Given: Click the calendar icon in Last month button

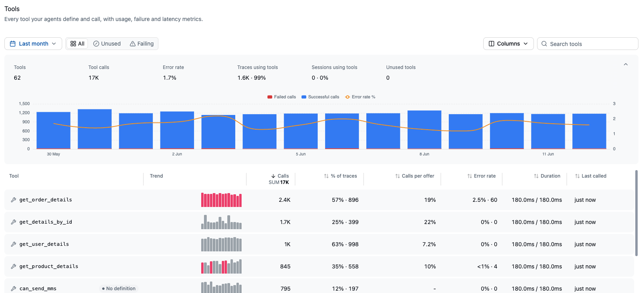Looking at the screenshot, I should tap(13, 44).
